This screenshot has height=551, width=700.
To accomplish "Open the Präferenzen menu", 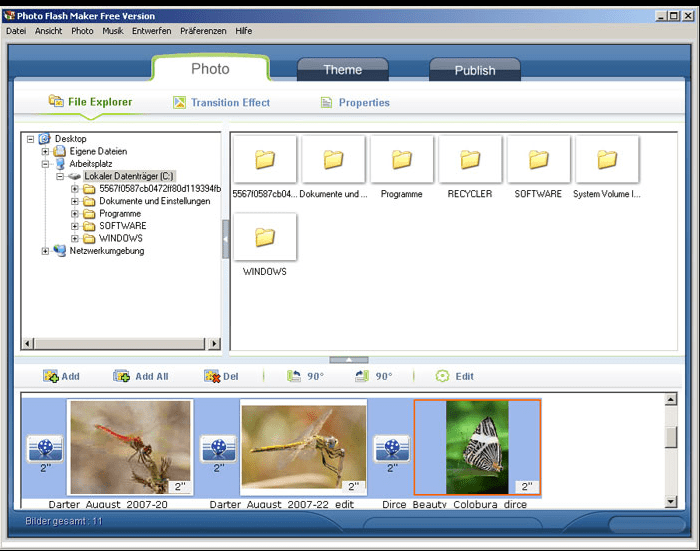I will pyautogui.click(x=203, y=31).
